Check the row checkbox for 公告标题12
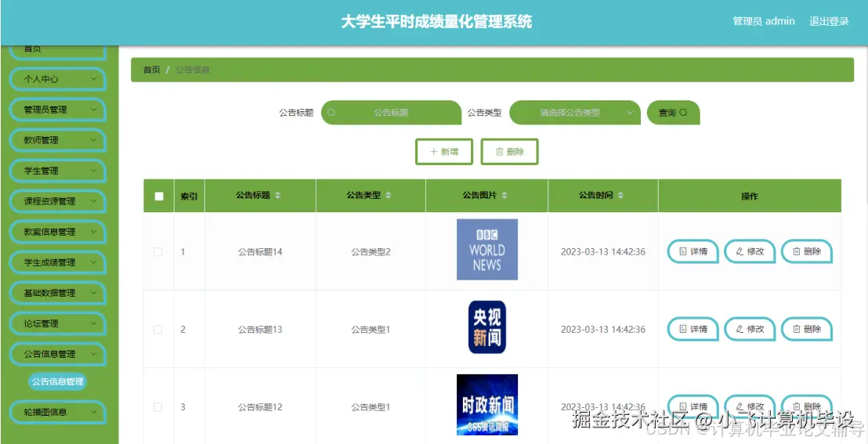 tap(157, 407)
